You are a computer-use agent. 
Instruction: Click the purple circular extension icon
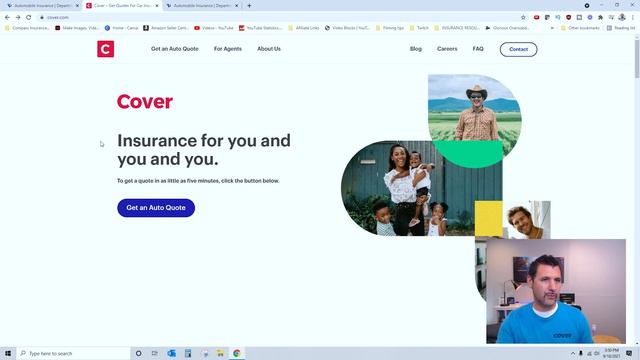click(x=590, y=18)
